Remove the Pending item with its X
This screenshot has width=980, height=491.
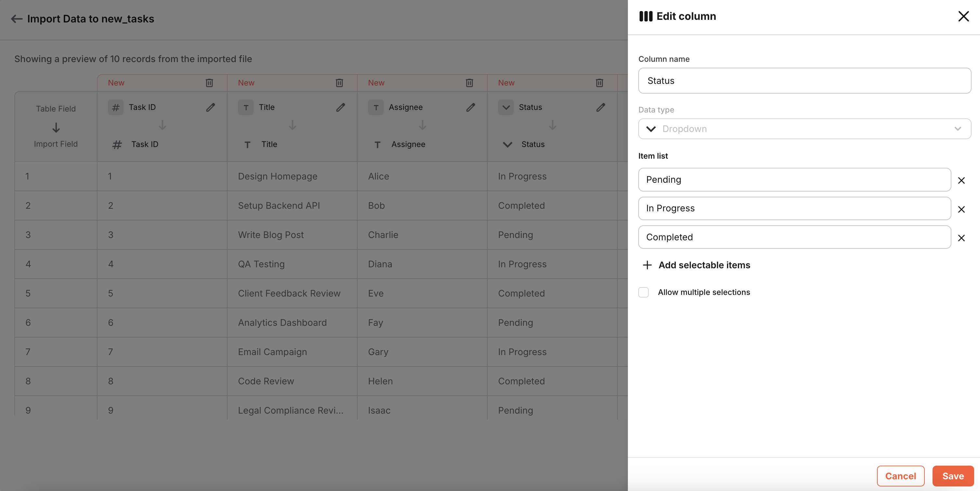(961, 180)
